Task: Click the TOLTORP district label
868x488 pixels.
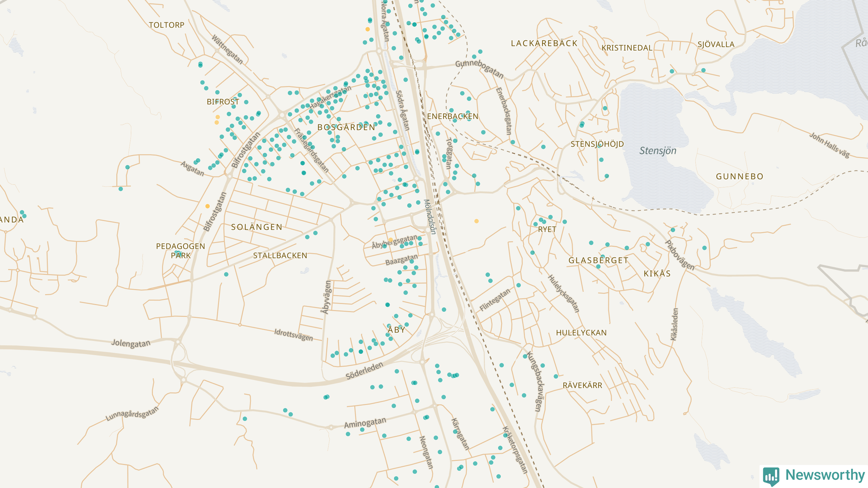Action: coord(166,25)
